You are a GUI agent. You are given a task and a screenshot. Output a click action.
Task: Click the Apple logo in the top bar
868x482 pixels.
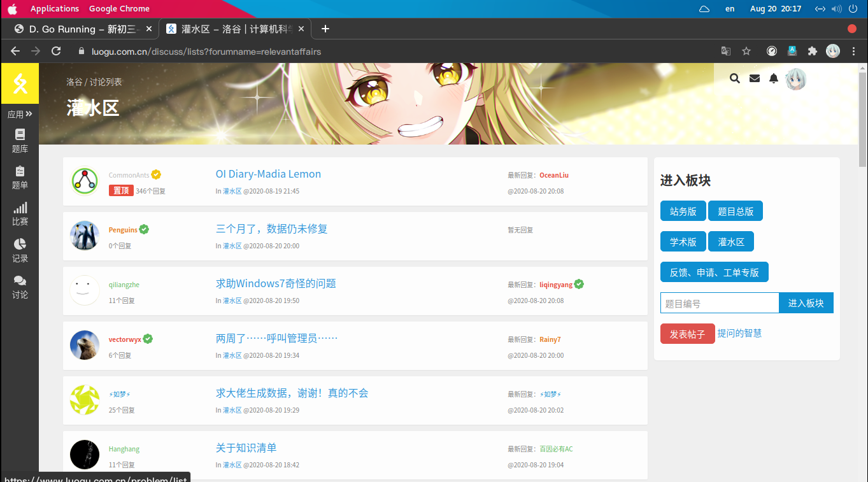click(x=12, y=8)
